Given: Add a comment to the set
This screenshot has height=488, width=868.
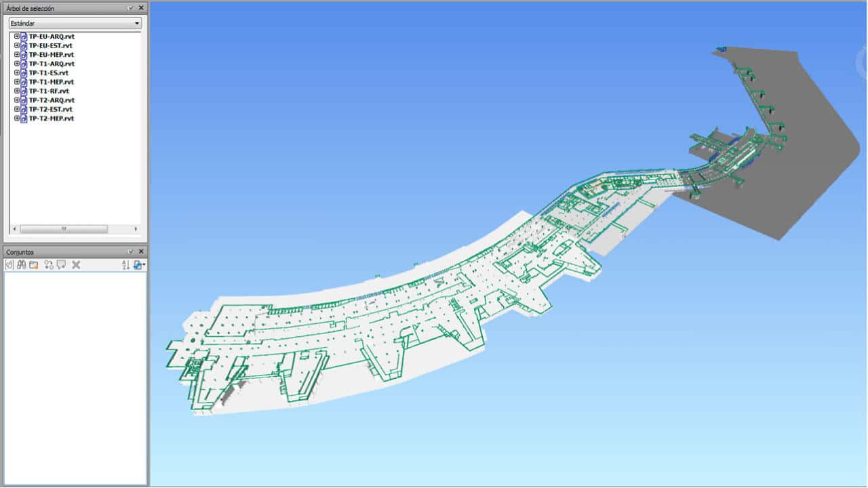Looking at the screenshot, I should [x=61, y=265].
